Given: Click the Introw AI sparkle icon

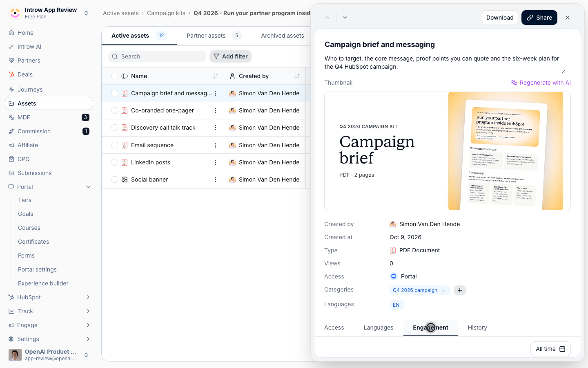Looking at the screenshot, I should [11, 47].
